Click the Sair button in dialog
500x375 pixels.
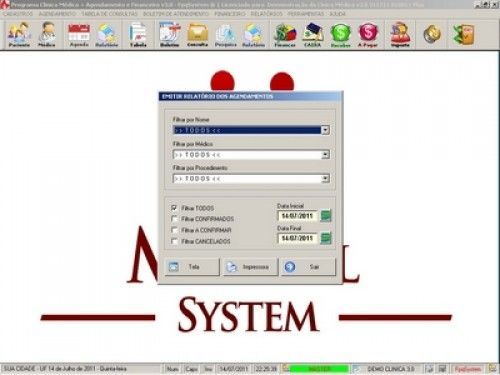point(308,267)
